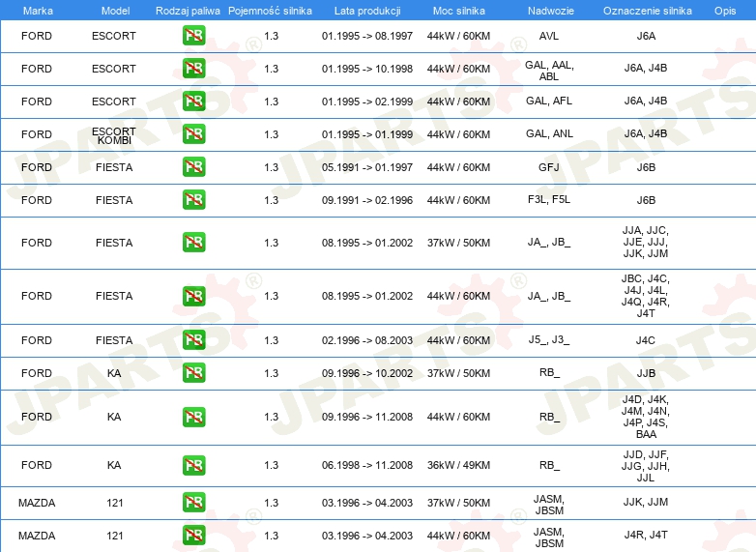Click the engine codes starting with JJA, JJC
The height and width of the screenshot is (552, 756).
646,242
